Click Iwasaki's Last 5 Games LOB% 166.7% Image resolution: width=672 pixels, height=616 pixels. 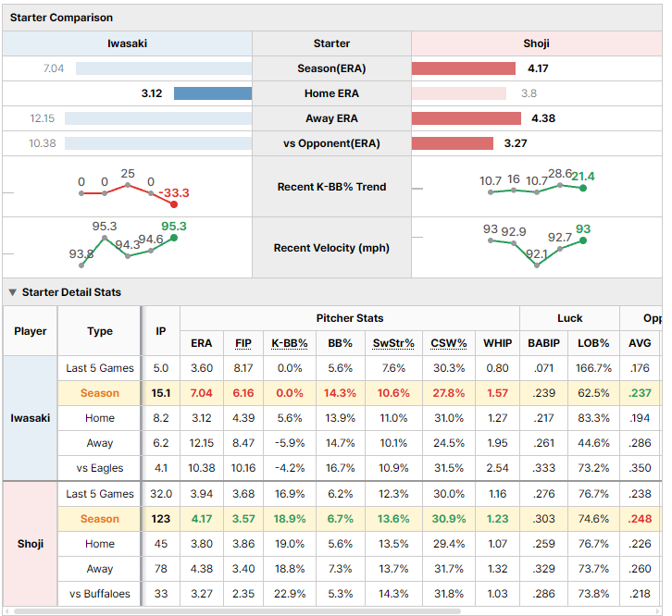[593, 368]
